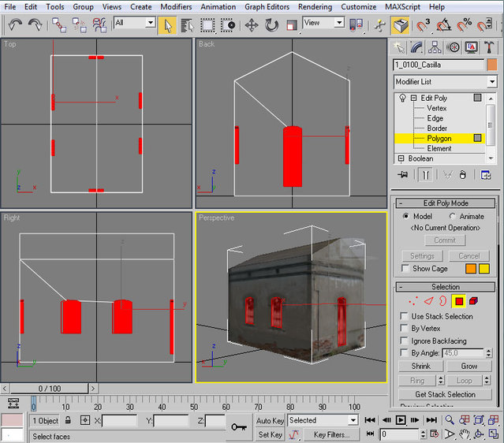Select the Animate radio button
Image resolution: width=504 pixels, height=443 pixels.
pos(453,216)
